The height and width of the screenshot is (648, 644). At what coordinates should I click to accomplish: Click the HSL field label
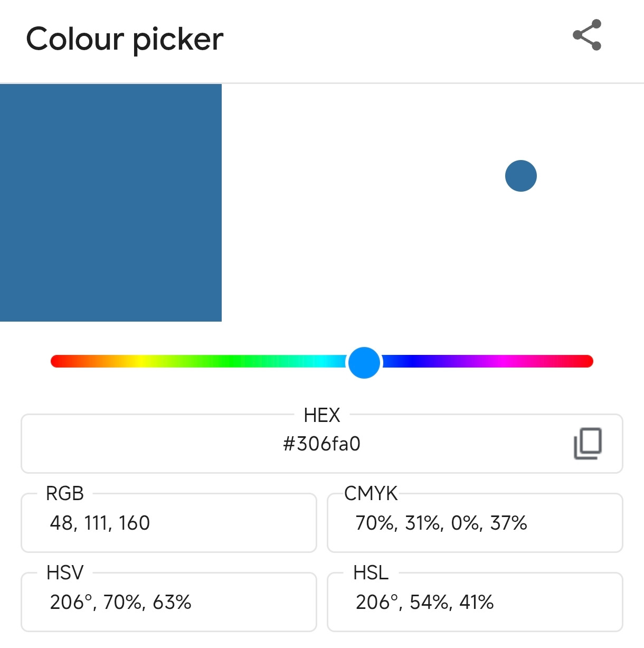pyautogui.click(x=371, y=573)
